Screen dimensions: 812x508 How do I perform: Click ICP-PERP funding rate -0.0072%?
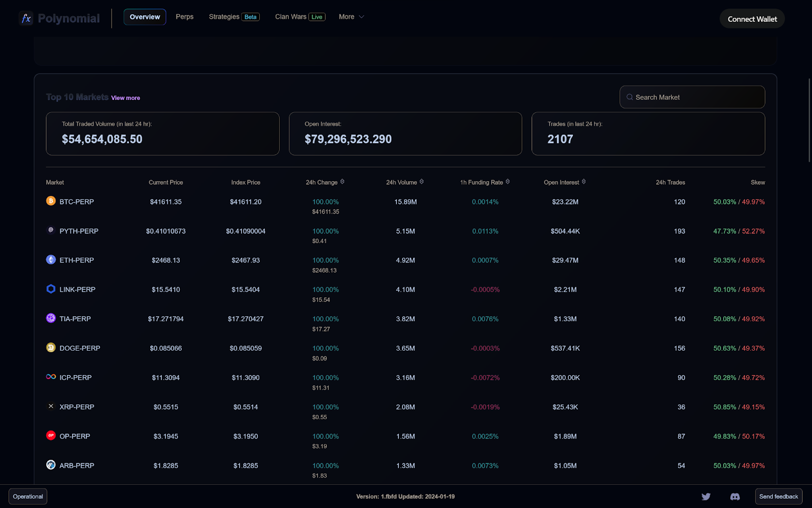point(485,378)
